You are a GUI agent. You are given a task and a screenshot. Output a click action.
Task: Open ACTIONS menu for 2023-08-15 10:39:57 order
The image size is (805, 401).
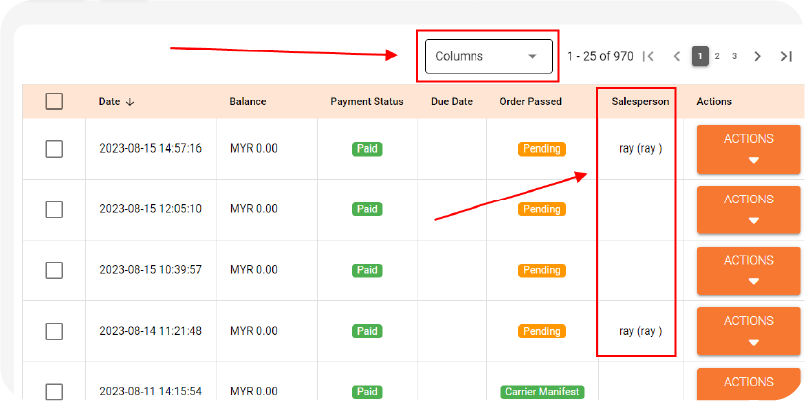pyautogui.click(x=749, y=271)
